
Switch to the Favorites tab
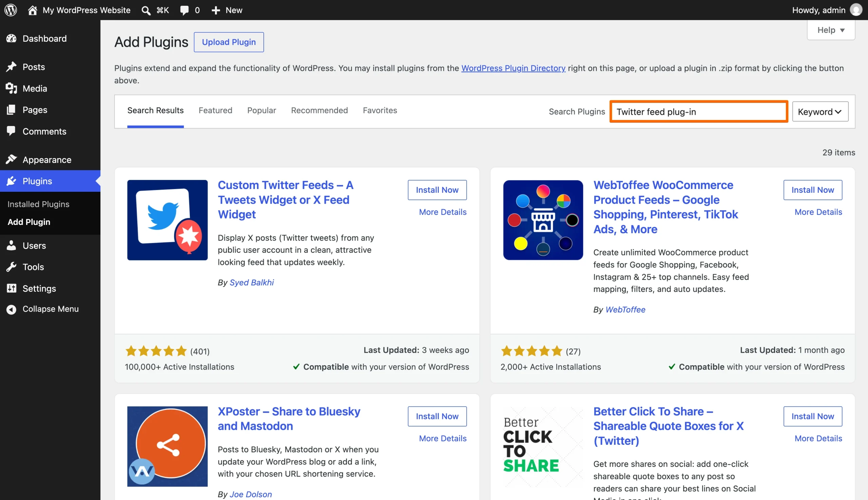[x=380, y=110]
